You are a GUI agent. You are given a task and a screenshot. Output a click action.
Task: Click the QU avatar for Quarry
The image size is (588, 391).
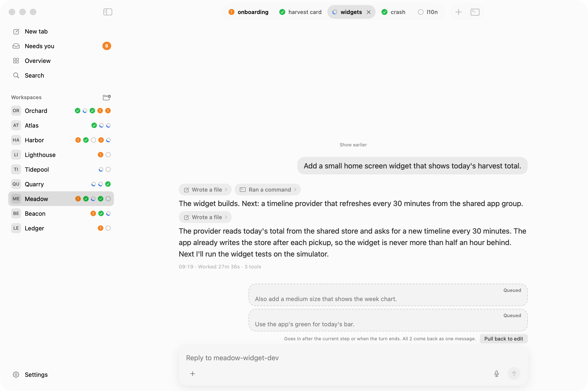[16, 184]
